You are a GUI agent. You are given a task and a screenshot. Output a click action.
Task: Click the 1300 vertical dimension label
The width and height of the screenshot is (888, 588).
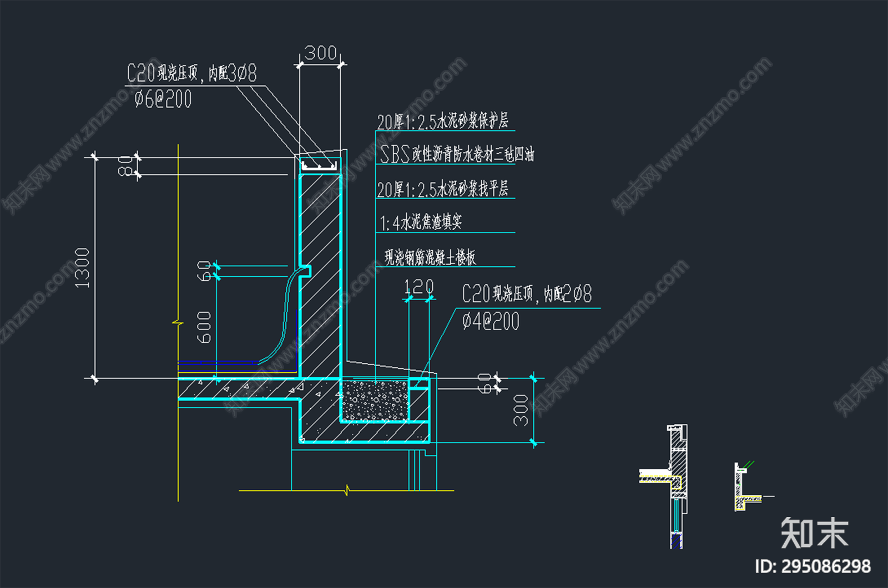tap(82, 268)
